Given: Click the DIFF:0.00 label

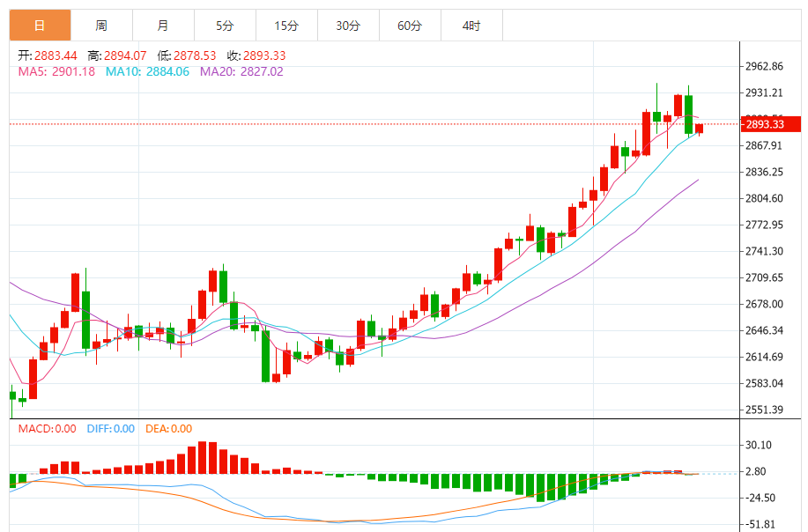Looking at the screenshot, I should pos(111,428).
